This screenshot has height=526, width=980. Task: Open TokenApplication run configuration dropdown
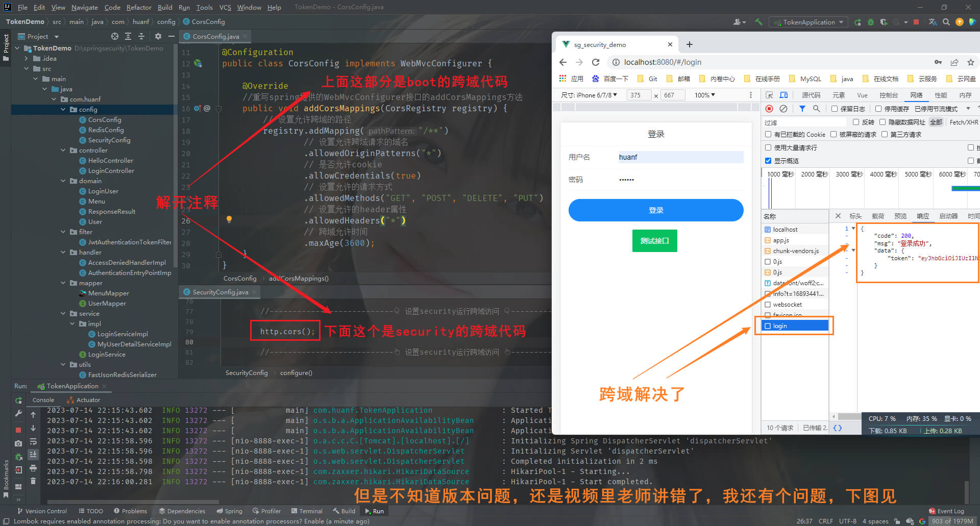(810, 22)
